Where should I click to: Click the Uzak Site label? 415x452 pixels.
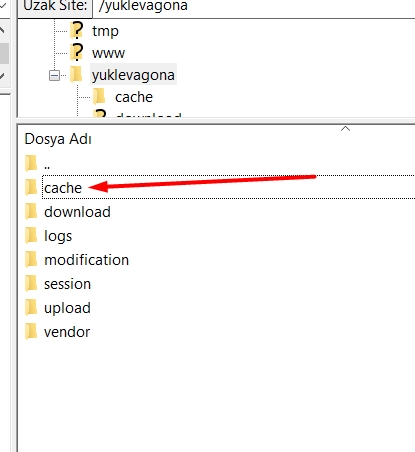[x=55, y=6]
